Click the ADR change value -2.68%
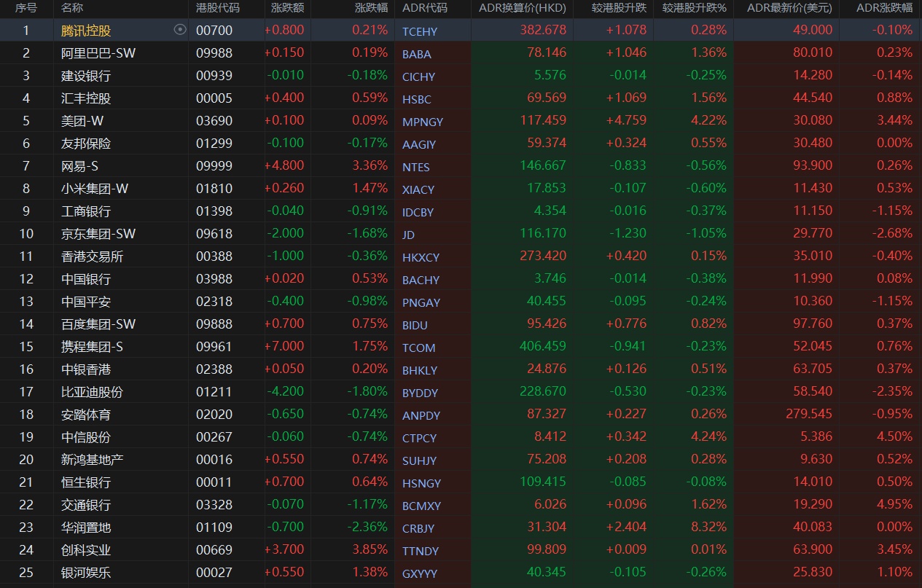 tap(893, 233)
